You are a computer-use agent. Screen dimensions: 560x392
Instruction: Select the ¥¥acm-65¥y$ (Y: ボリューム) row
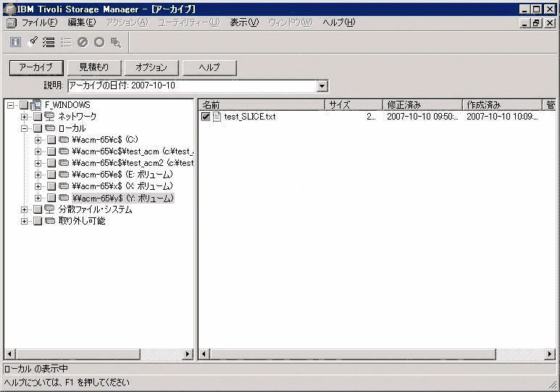click(123, 198)
